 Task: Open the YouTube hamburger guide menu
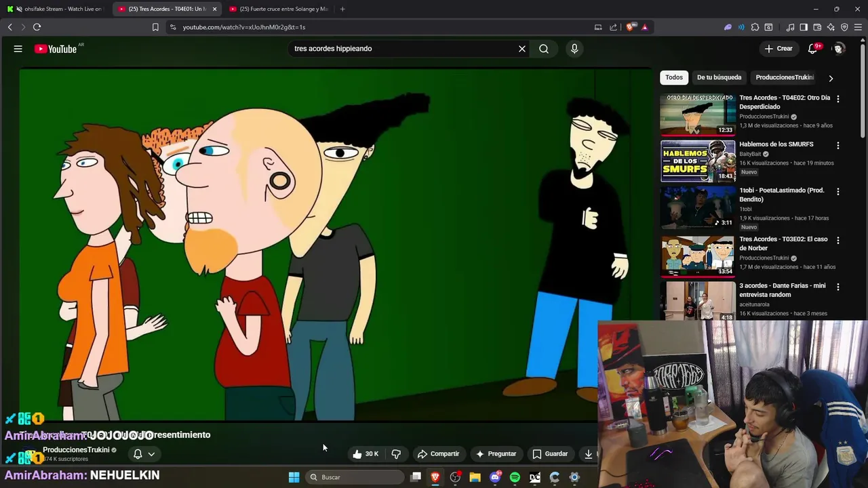[18, 49]
